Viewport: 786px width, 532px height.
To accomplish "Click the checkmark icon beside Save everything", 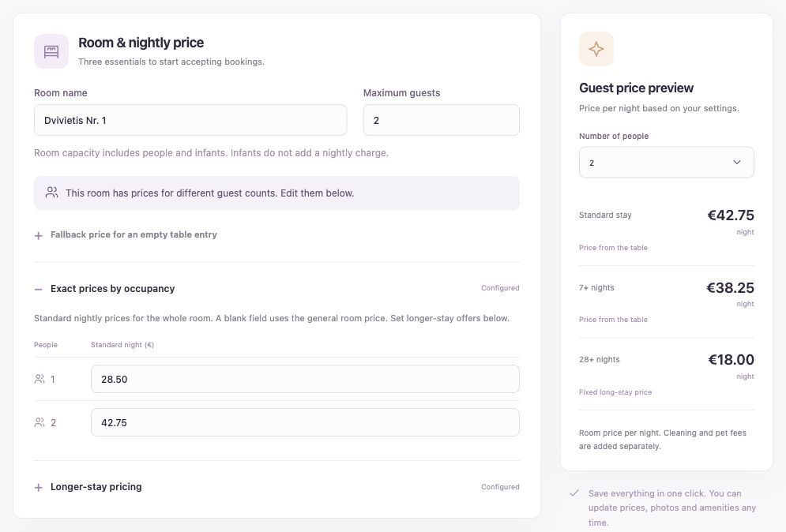I will 574,493.
